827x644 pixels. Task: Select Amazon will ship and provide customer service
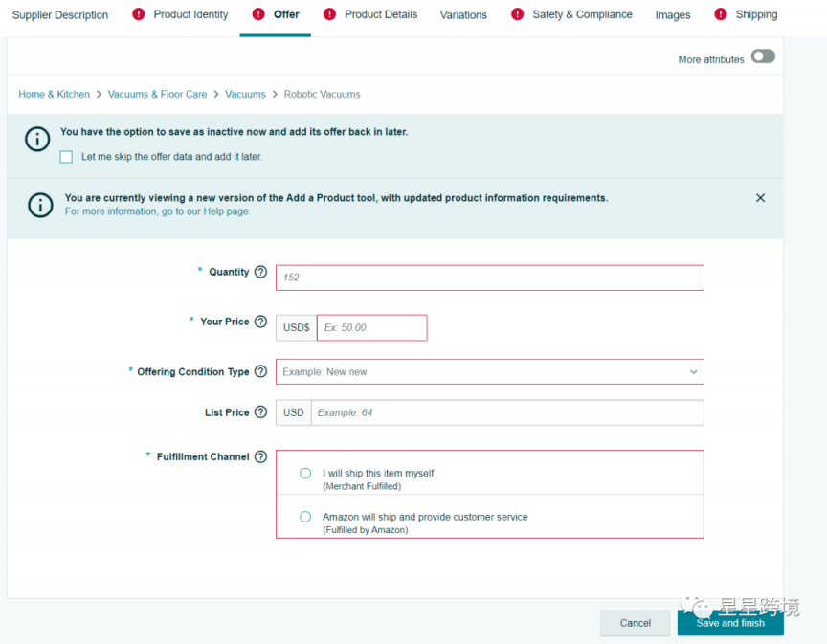[304, 517]
